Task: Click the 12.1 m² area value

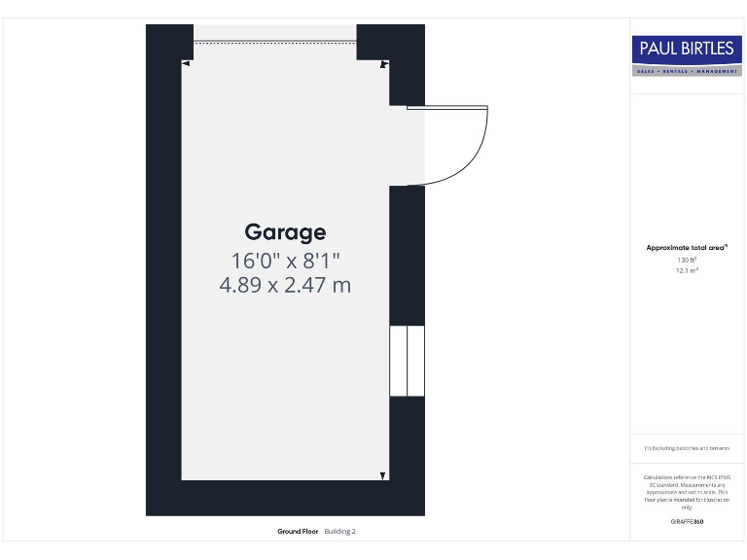Action: (687, 270)
